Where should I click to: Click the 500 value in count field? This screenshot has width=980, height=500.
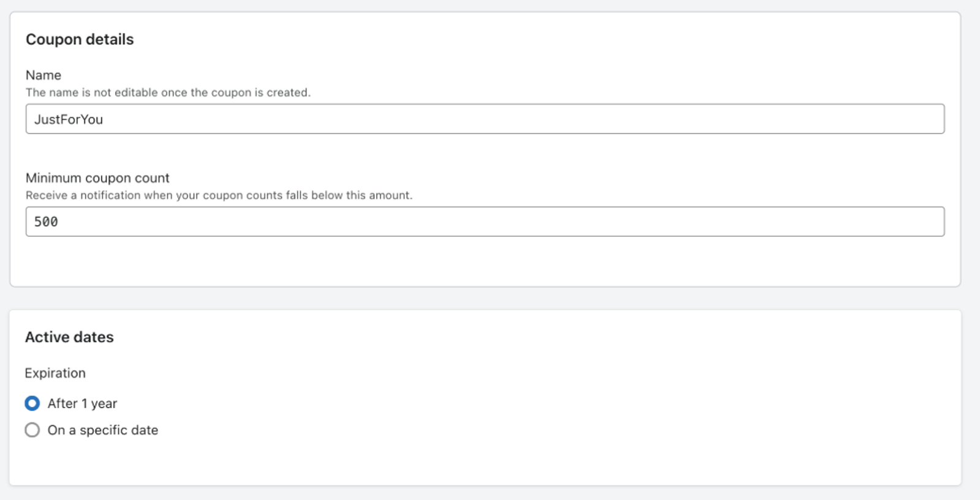click(x=46, y=222)
